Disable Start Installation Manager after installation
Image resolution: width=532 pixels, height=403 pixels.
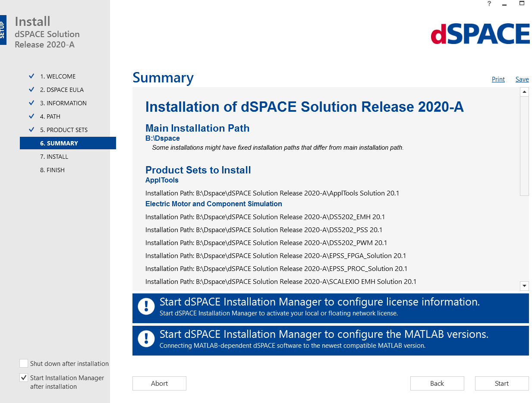[x=24, y=378]
